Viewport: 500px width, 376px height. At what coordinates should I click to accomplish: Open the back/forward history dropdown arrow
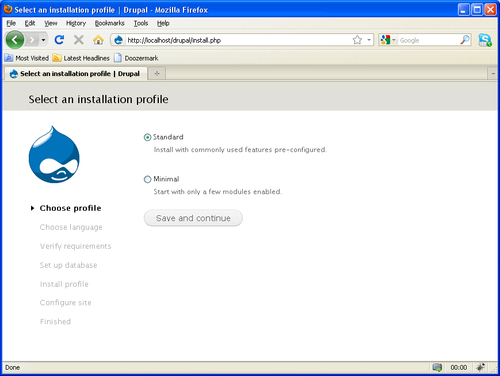43,40
